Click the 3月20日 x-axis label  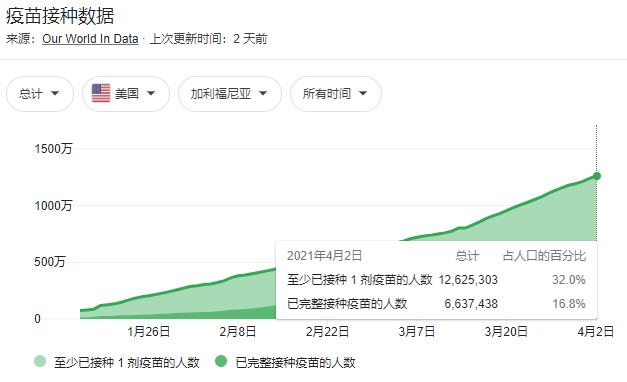pos(506,332)
